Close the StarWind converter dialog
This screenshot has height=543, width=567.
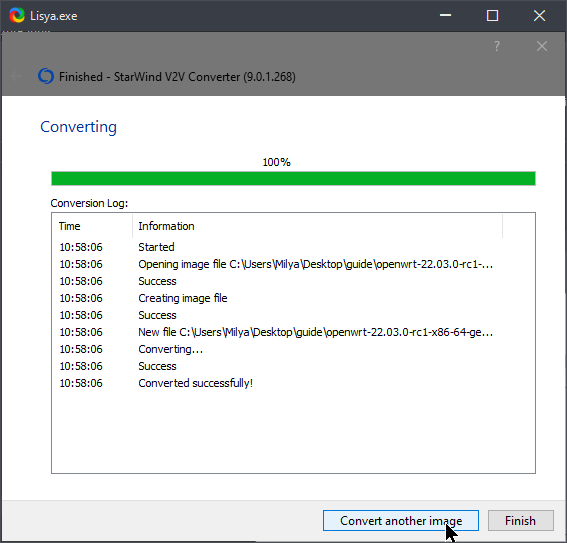tap(542, 46)
